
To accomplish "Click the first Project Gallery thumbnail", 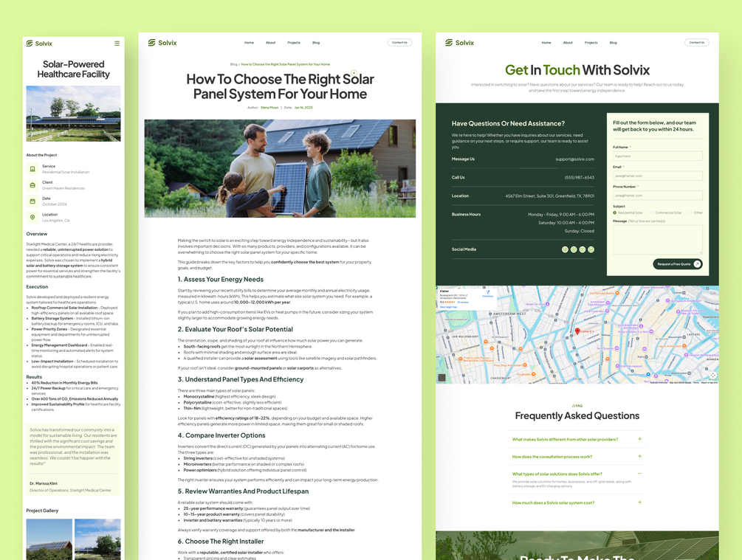I will [x=49, y=539].
